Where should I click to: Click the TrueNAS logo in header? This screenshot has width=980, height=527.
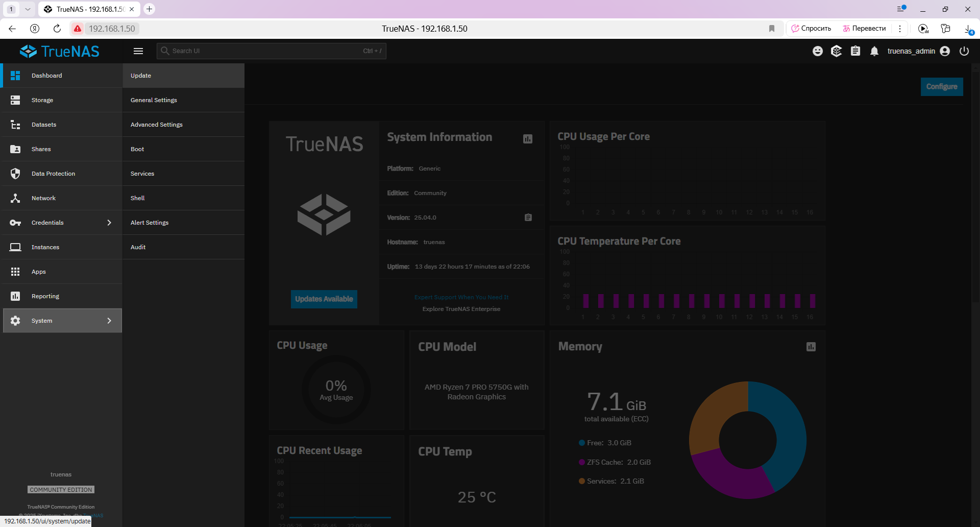[60, 51]
